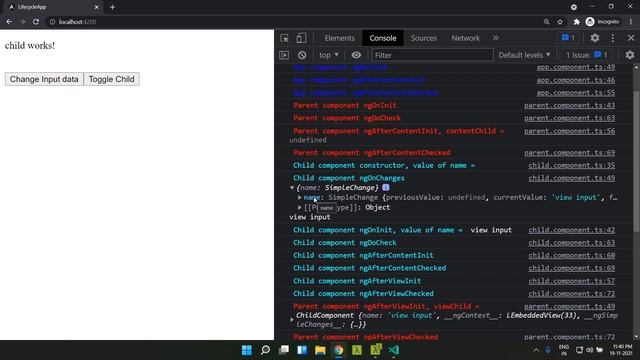Open parent.component.ts:49 source link
640x360 pixels.
[569, 306]
